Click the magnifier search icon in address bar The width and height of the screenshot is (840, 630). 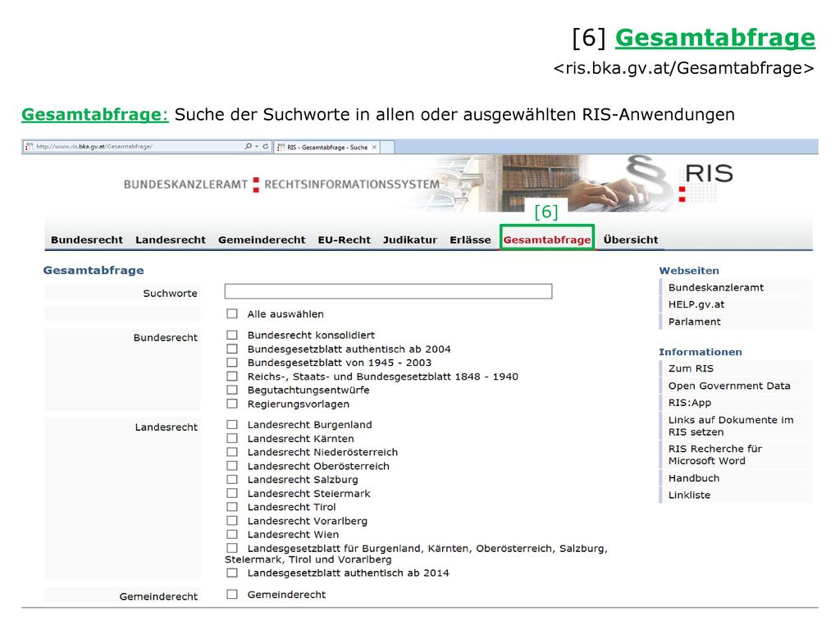248,146
